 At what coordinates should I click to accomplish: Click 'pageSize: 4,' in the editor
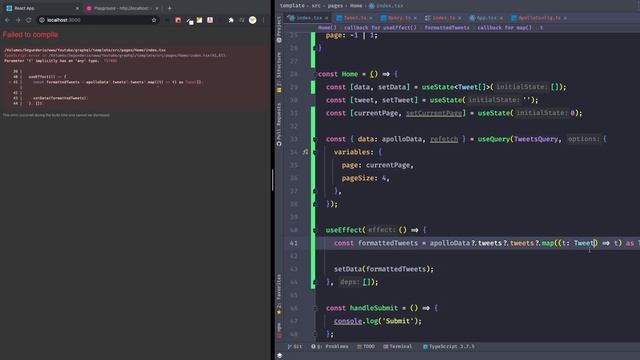click(x=366, y=178)
